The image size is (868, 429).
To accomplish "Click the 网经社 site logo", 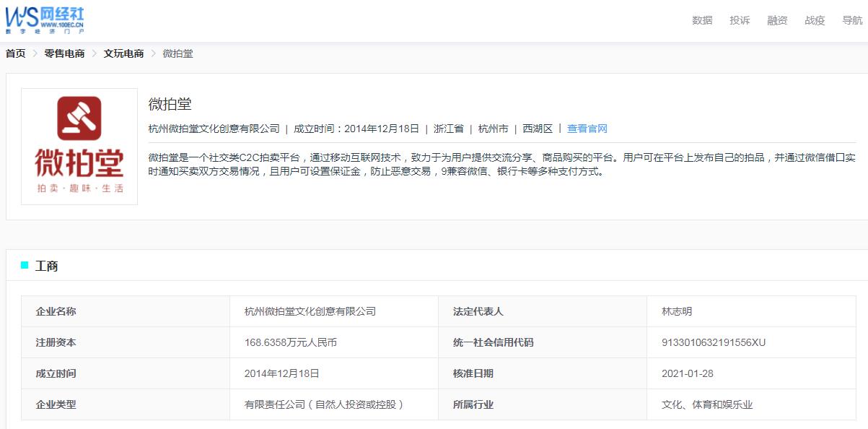I will 43,19.
